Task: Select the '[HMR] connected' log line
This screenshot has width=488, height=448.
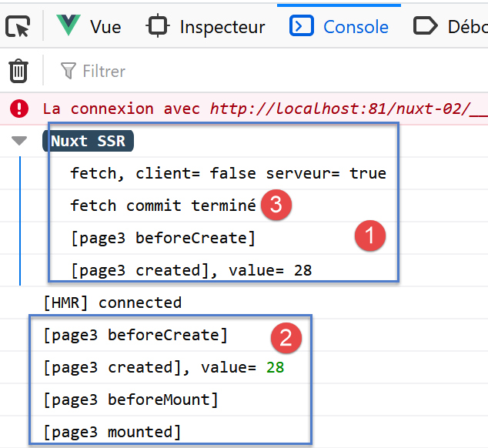Action: [x=112, y=303]
